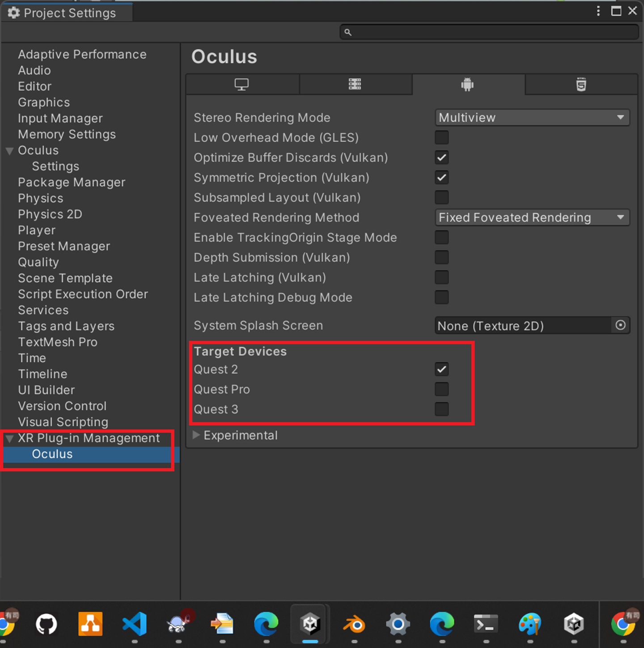This screenshot has width=644, height=648.
Task: Select Scene Template category
Action: click(65, 278)
